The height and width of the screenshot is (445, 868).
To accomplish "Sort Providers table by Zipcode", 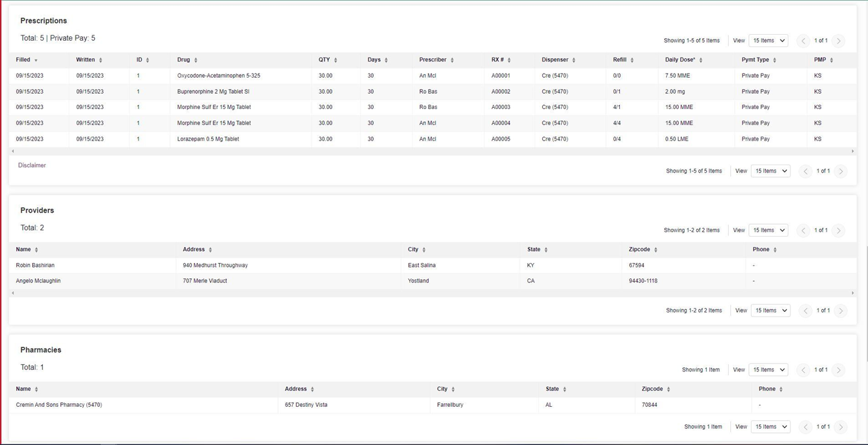I will pos(643,250).
